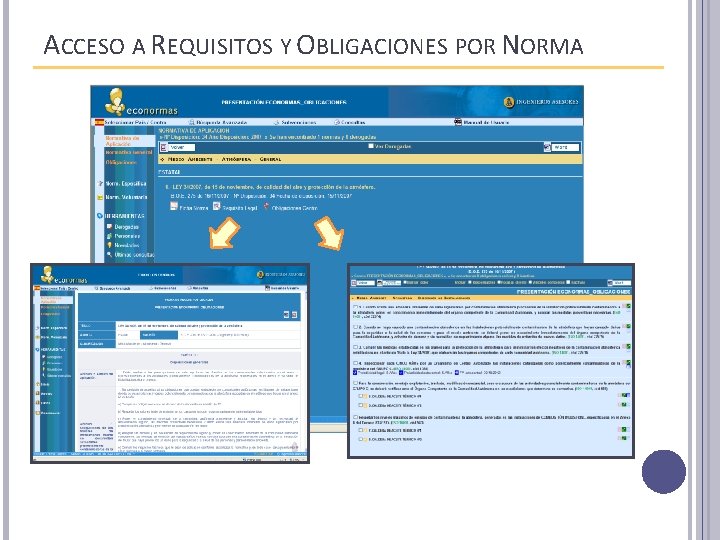Click the first blue periodicity icon under obligation 4
Viewport: 720px width, 540px height.
(355, 373)
